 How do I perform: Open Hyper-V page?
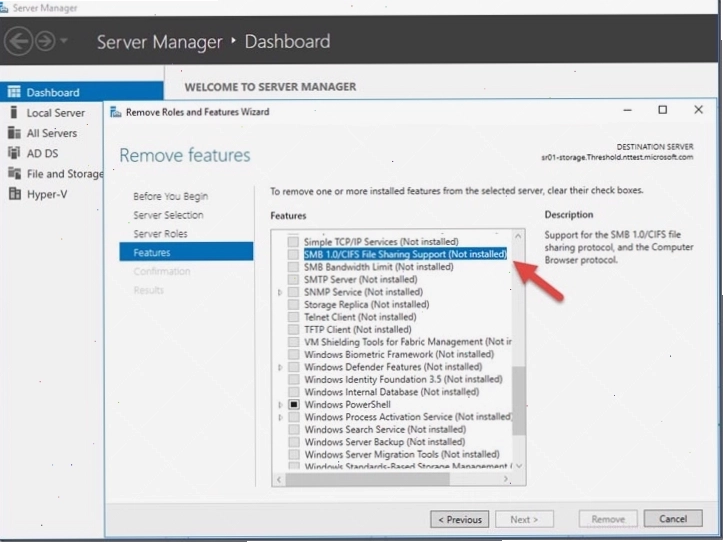tap(47, 194)
